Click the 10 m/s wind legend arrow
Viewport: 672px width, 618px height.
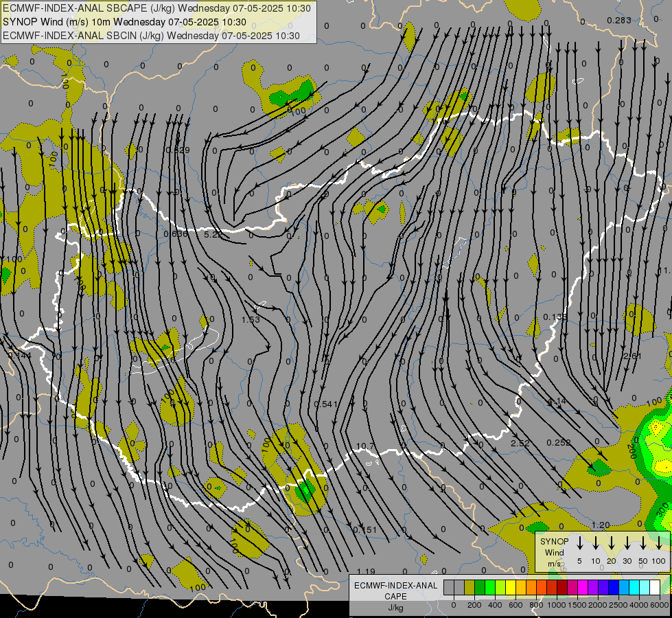tap(596, 542)
